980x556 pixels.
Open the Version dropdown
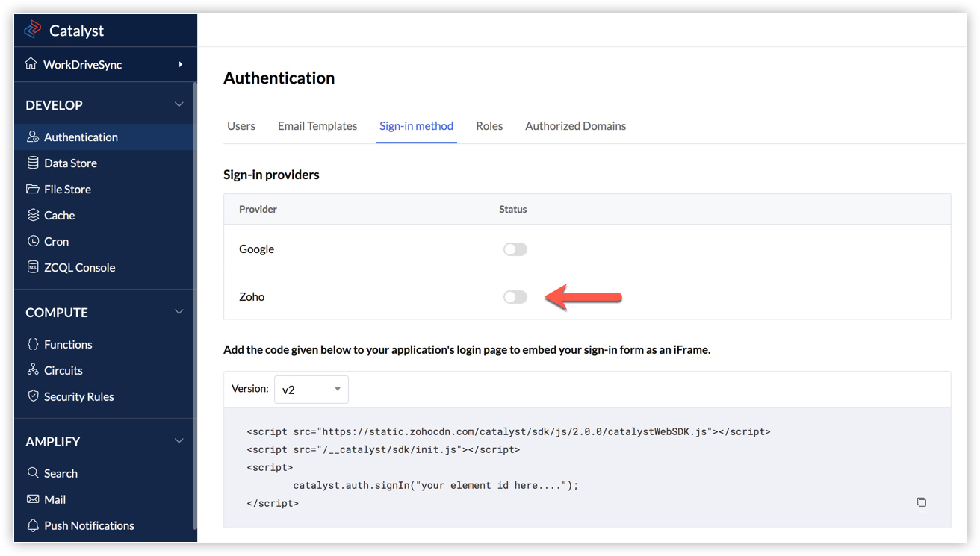pyautogui.click(x=311, y=389)
